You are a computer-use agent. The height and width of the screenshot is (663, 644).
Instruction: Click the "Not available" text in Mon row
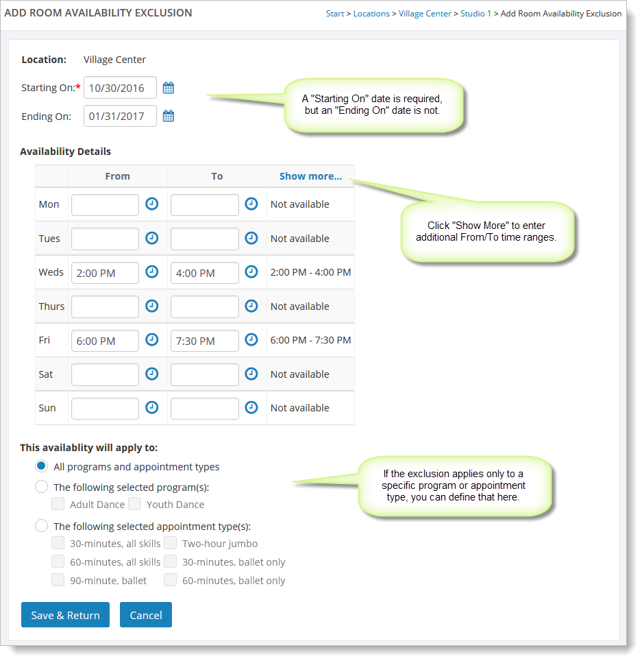tap(299, 204)
